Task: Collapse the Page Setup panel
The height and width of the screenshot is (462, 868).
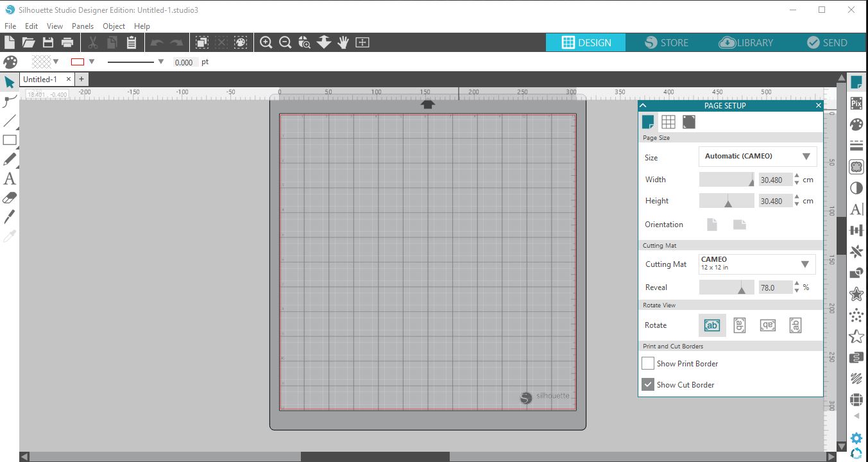Action: 643,105
